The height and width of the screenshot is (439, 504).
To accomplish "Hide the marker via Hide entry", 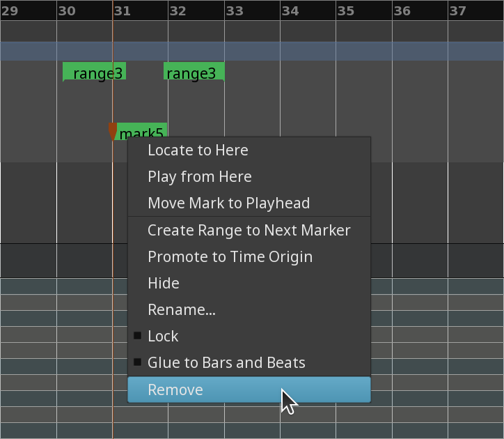I will pos(249,283).
